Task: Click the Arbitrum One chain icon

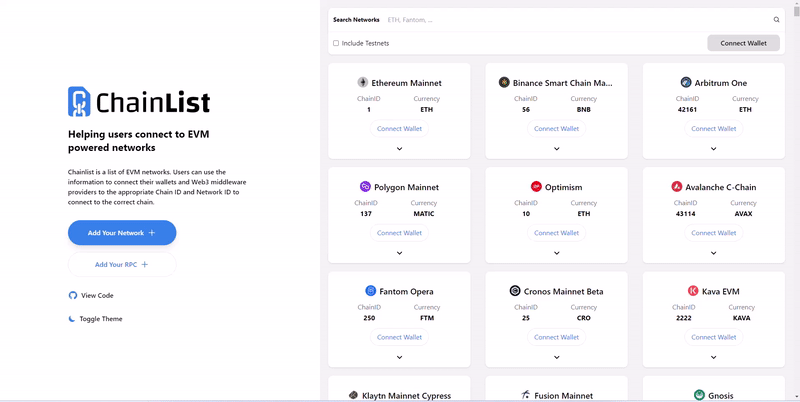Action: tap(686, 82)
